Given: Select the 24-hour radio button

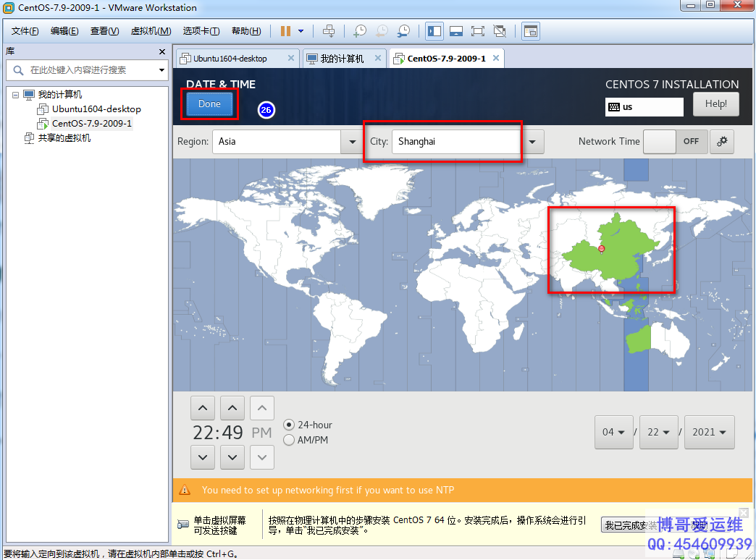Looking at the screenshot, I should tap(290, 425).
